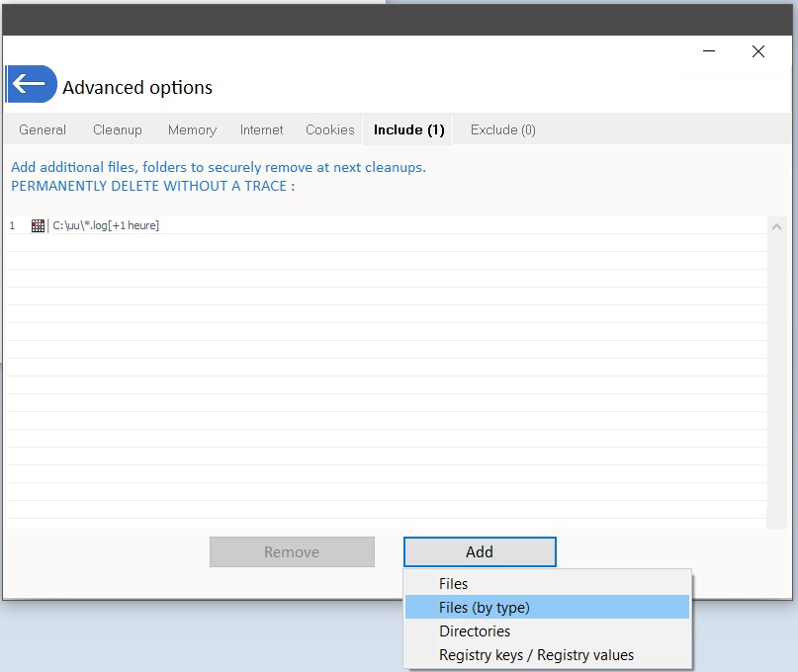Pick the Files (by type) menu option
The height and width of the screenshot is (672, 798).
coord(485,608)
